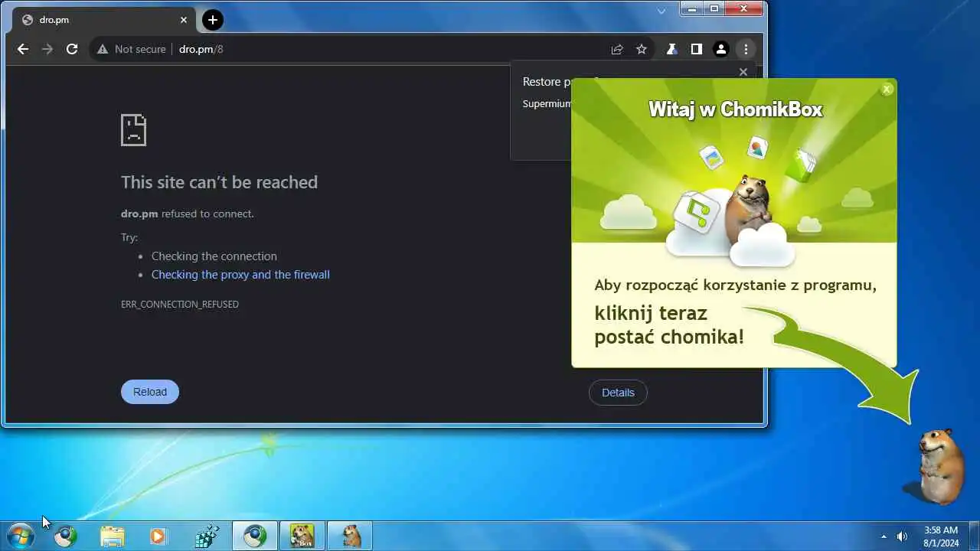Screen dimensions: 980x551
Task: Click the Not secure warning indicator
Action: coord(132,49)
